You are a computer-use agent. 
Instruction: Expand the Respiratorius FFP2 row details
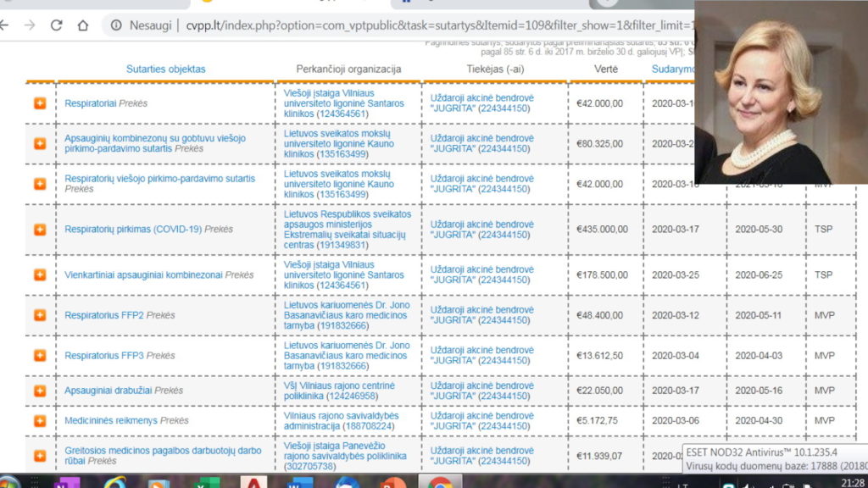[40, 315]
